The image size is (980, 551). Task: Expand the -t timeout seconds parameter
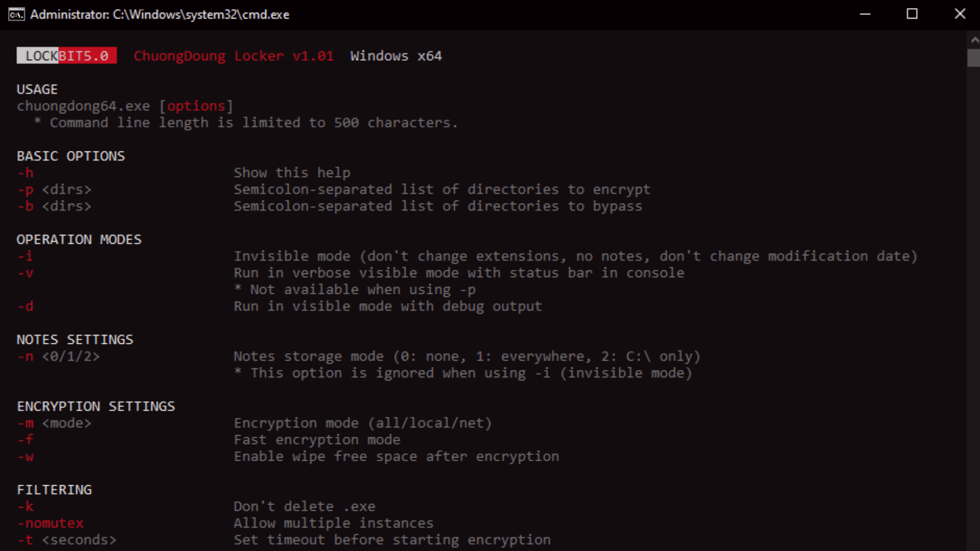(66, 540)
